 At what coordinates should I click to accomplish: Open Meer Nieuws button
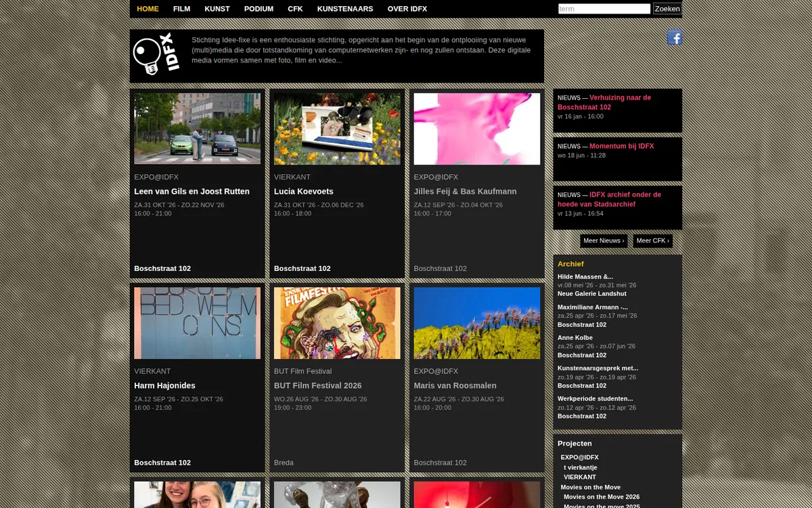[x=604, y=240]
